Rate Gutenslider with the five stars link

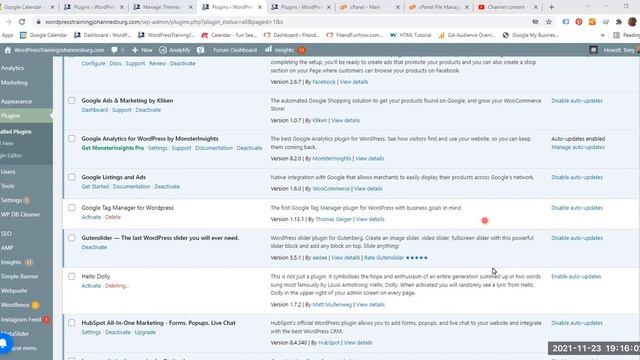[396, 258]
